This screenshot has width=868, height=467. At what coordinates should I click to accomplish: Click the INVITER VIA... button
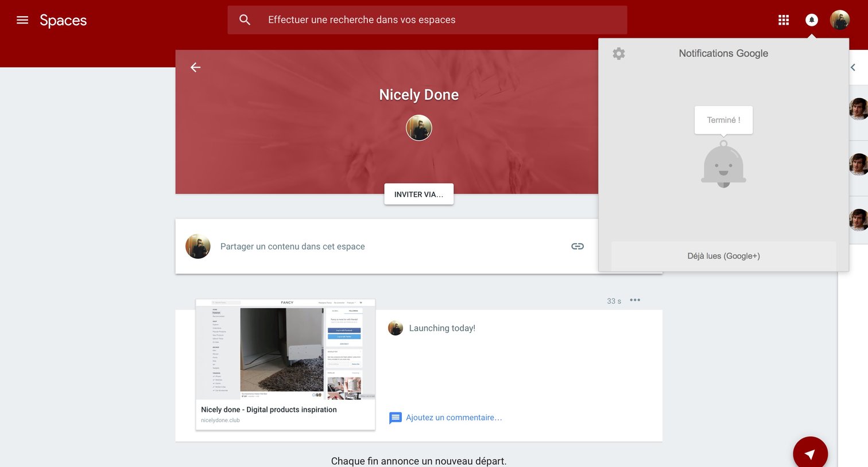[x=419, y=194]
